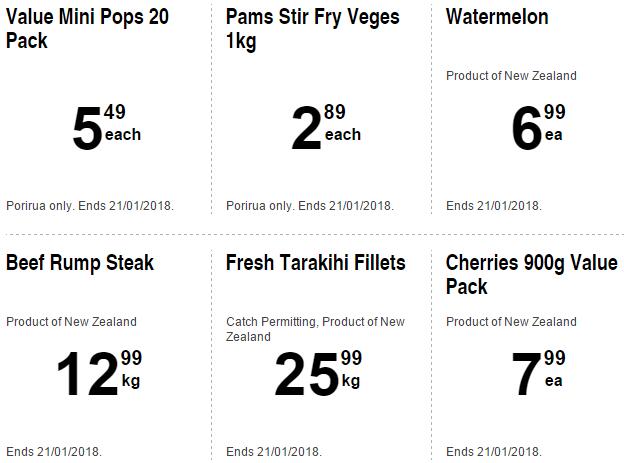Screen dimensions: 624x463
Task: Click Product of New Zealand under Beef Rump Steak
Action: pyautogui.click(x=71, y=321)
